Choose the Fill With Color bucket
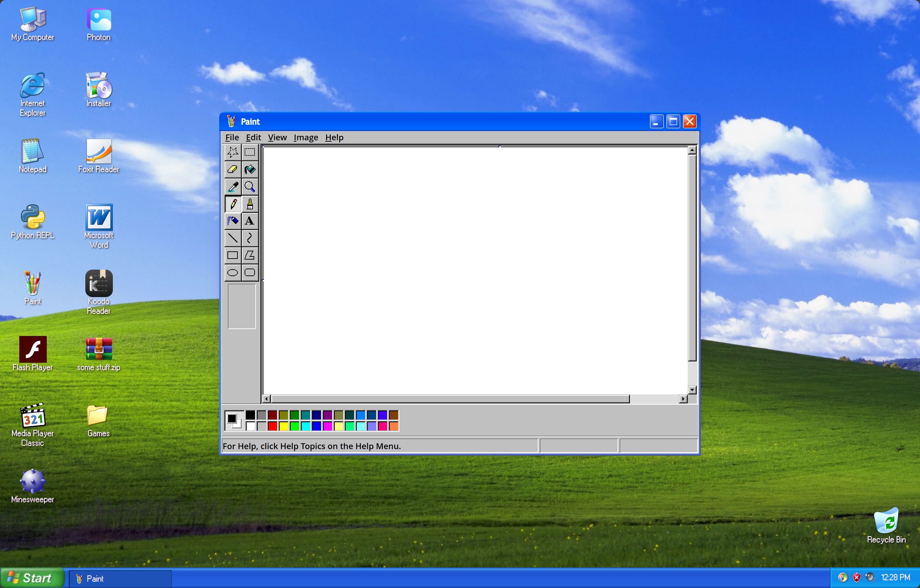920x588 pixels. pos(250,170)
